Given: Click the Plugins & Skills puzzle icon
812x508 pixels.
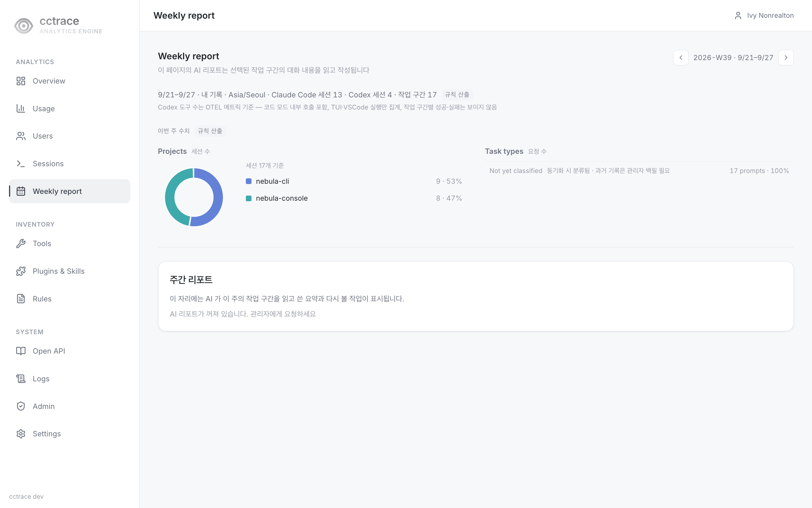Looking at the screenshot, I should (x=21, y=271).
